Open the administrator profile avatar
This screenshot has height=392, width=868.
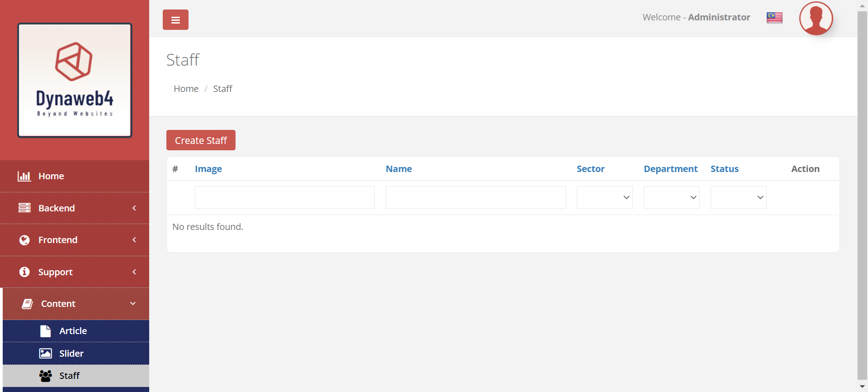coord(816,19)
